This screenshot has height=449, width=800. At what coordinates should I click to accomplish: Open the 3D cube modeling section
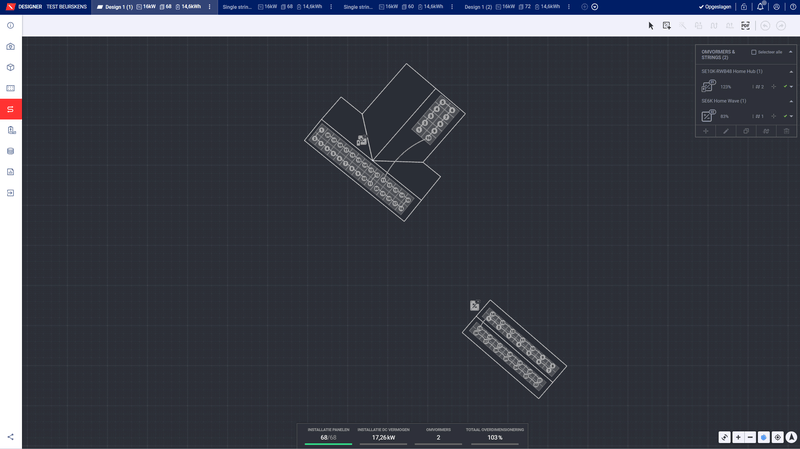[x=10, y=67]
